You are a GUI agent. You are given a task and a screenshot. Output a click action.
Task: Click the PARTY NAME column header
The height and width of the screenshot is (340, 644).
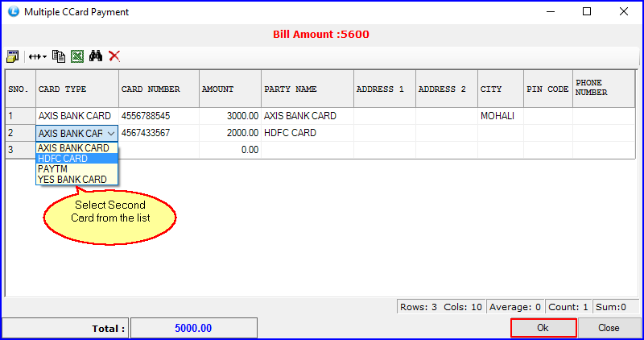pos(308,89)
